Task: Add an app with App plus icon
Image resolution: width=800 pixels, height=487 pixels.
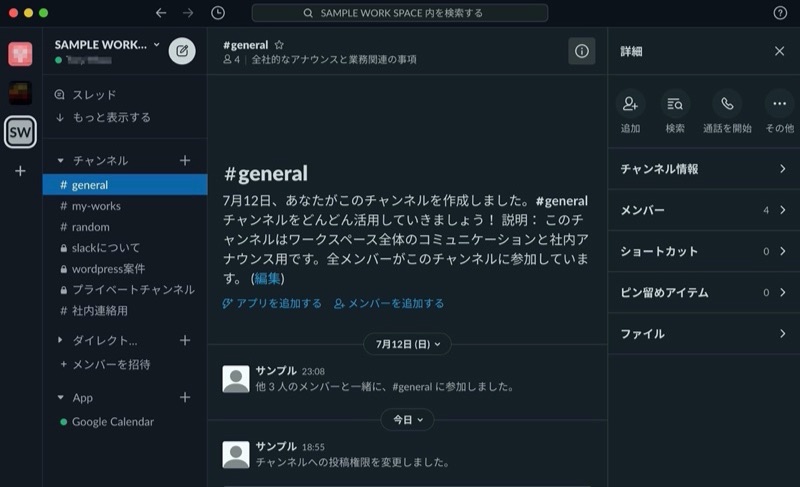Action: [x=185, y=397]
